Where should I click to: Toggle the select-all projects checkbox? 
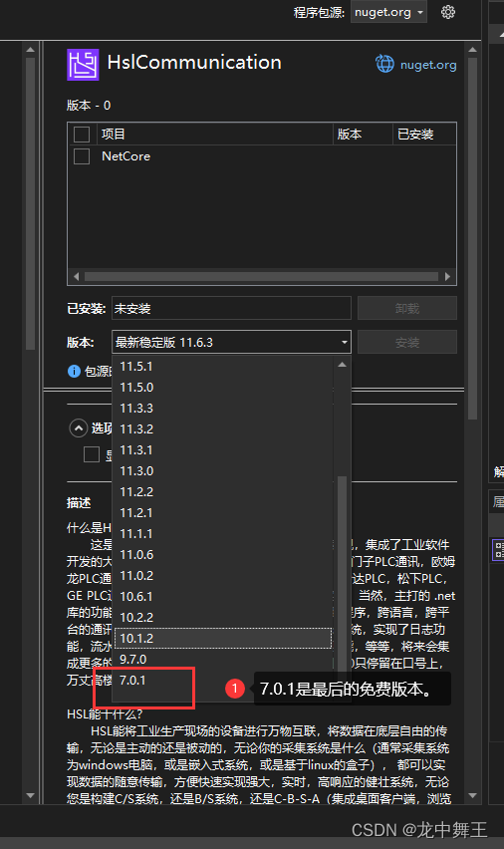coord(82,135)
